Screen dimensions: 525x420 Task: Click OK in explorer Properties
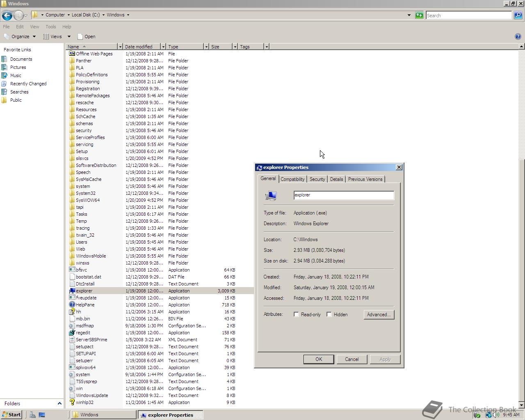pos(319,359)
